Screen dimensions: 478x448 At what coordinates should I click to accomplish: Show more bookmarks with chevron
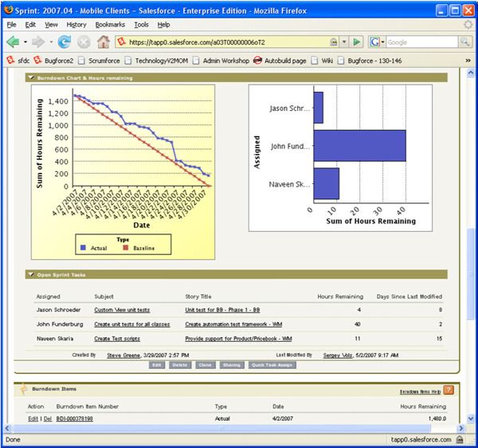(x=468, y=61)
